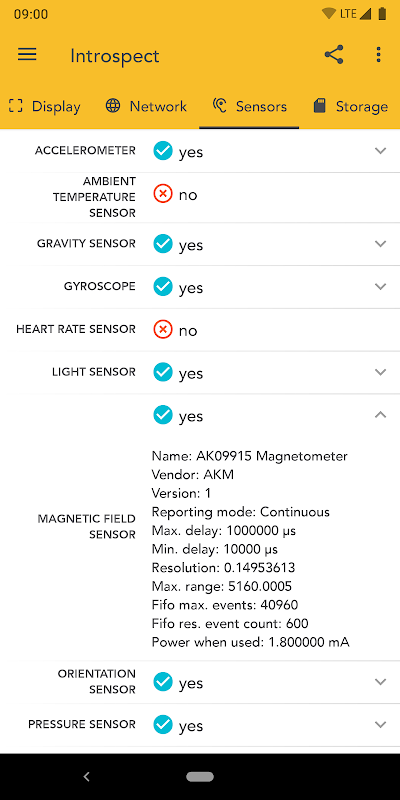Collapse the Magnetic Field Sensor details
Screen dimensions: 400x800
380,415
